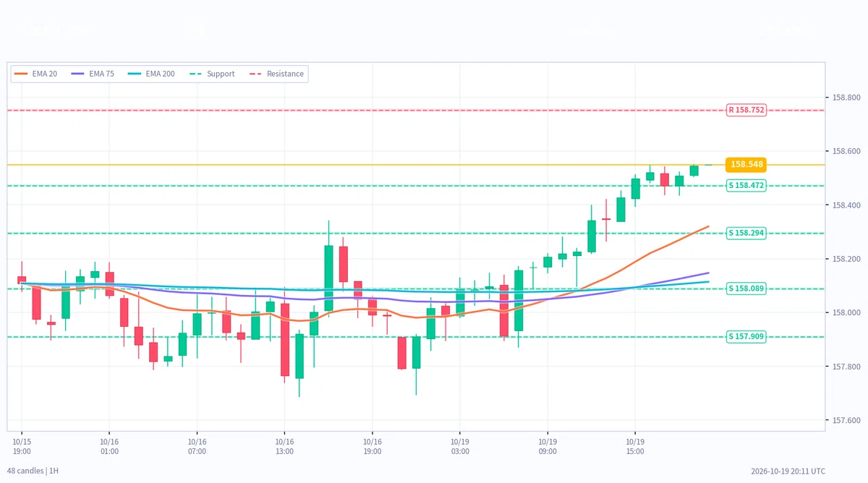Click the 10/16 07:00 time axis label
Screen dimensions: 868x483
click(197, 446)
